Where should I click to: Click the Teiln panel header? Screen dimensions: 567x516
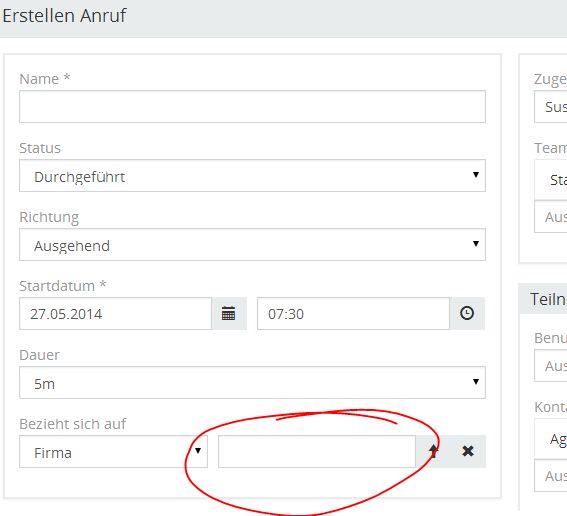tap(543, 299)
